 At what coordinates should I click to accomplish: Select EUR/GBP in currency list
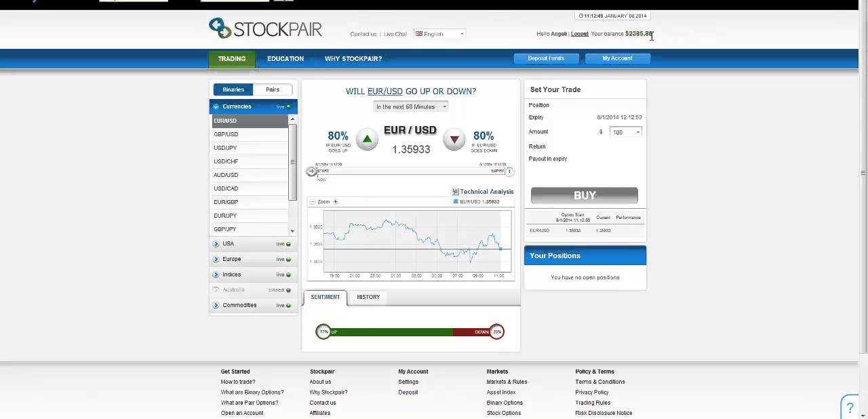click(x=250, y=202)
